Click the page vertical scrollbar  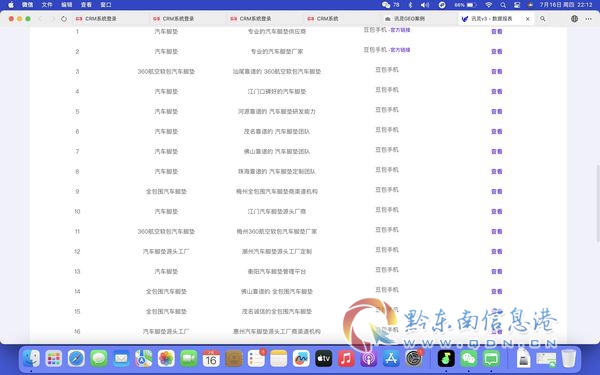(x=598, y=203)
